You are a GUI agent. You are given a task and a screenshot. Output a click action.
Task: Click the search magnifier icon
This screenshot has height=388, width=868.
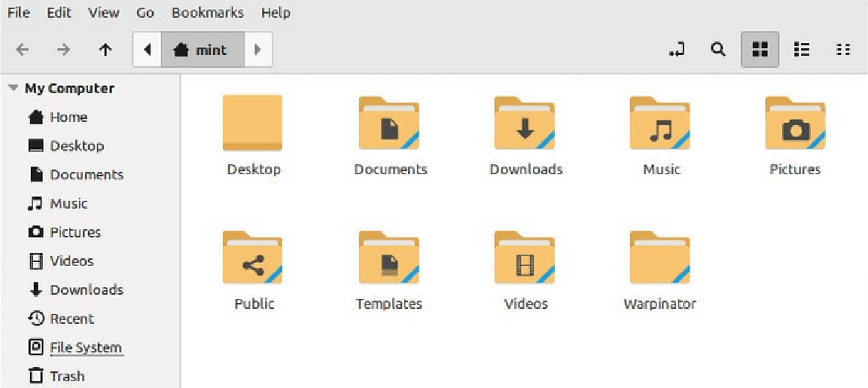pos(718,50)
